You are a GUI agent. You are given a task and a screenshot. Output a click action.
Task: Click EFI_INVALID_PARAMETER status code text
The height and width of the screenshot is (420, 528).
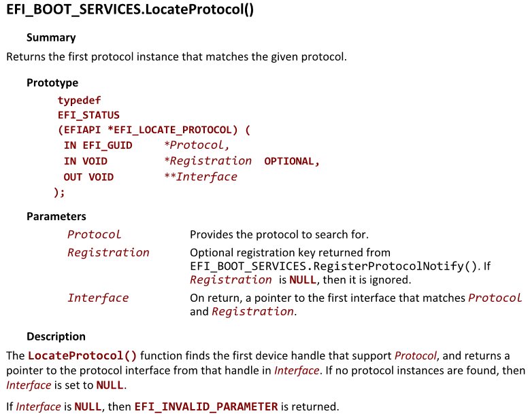(x=206, y=406)
